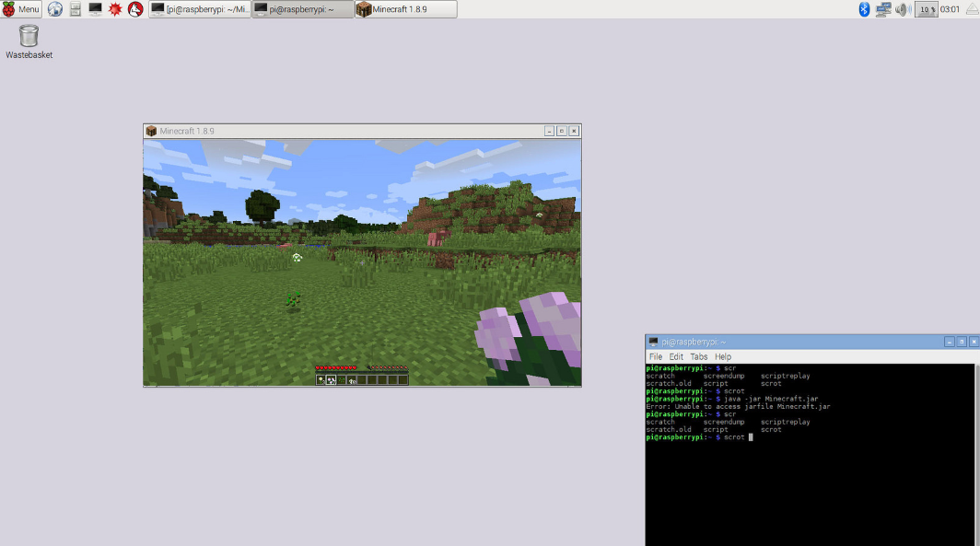Click the Minecraft window crafting-table title icon

point(151,131)
